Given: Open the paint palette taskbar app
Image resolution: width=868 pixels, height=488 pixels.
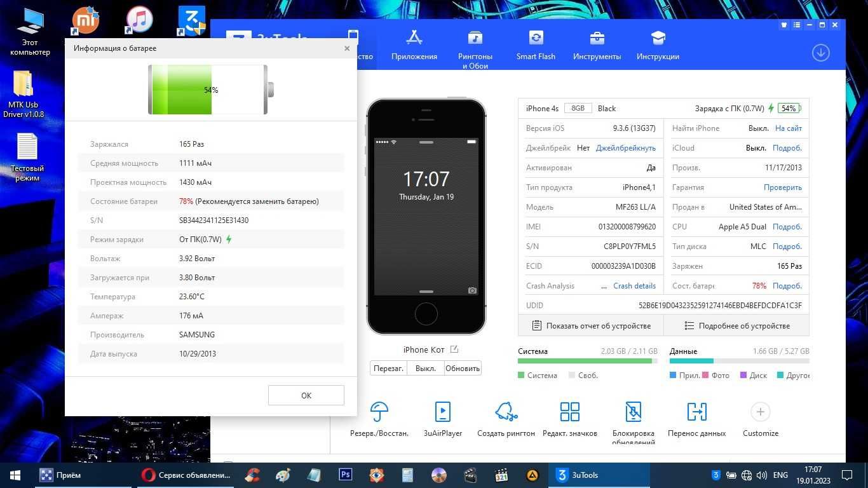Looking at the screenshot, I should (284, 475).
